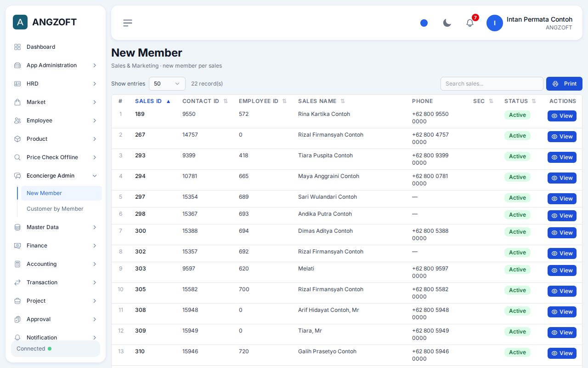588x368 pixels.
Task: Sort by SEC column arrows
Action: pos(491,101)
